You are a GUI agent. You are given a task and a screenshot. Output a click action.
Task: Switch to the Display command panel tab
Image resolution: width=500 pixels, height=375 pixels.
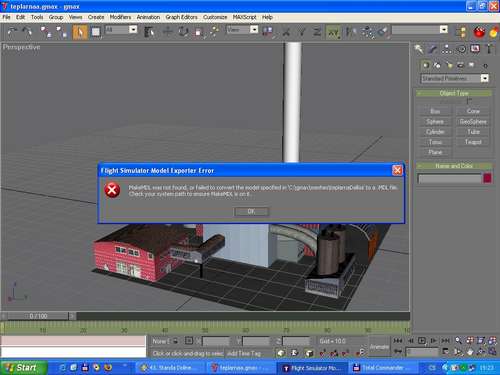tap(475, 49)
